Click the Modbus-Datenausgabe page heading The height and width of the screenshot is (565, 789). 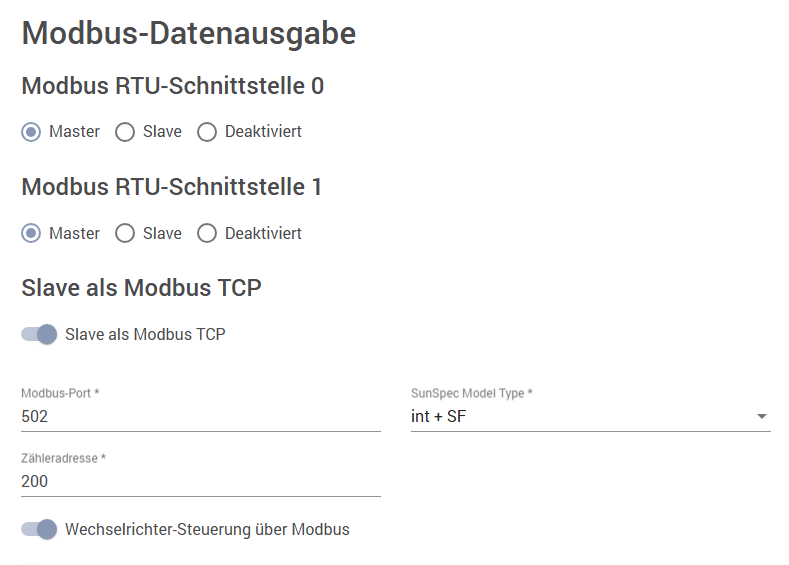pyautogui.click(x=189, y=33)
